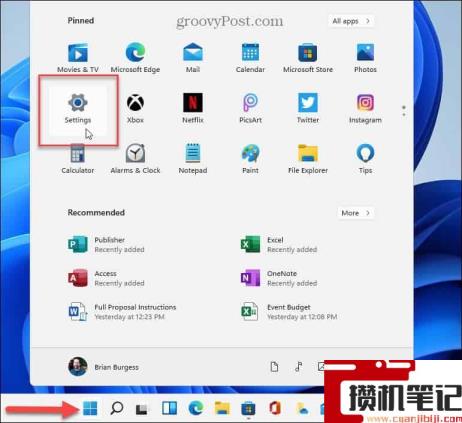The height and width of the screenshot is (423, 462).
Task: Open Netflix
Action: tap(193, 108)
